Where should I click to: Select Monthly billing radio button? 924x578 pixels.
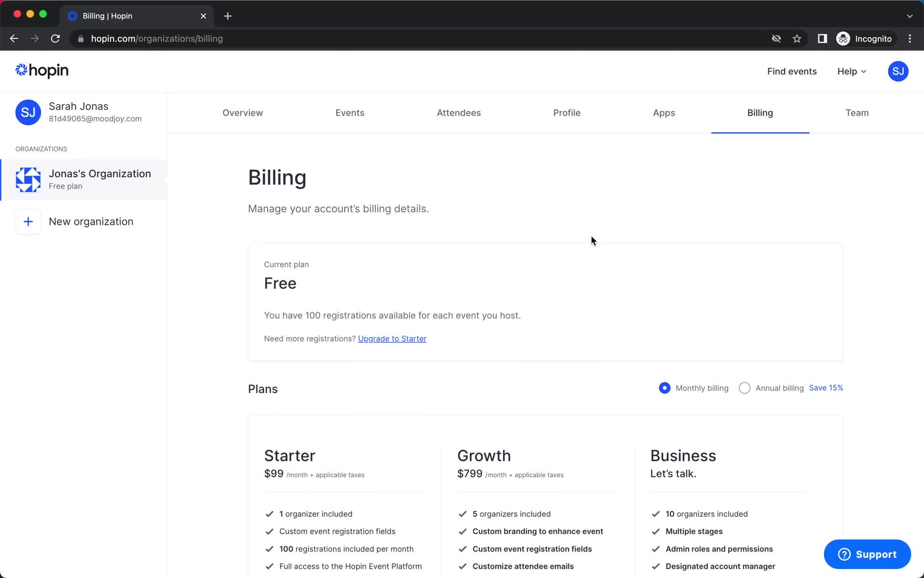(x=665, y=388)
